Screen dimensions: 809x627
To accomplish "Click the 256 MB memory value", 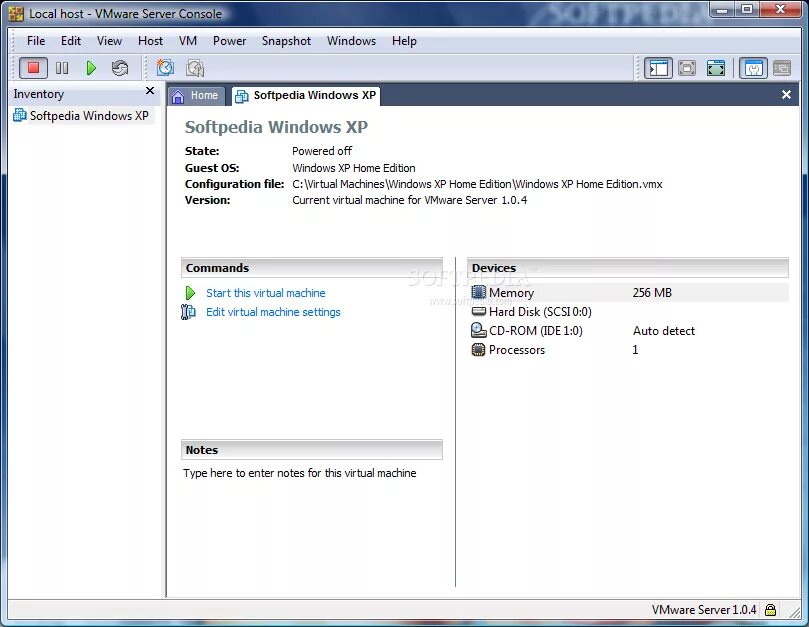I will (x=652, y=293).
